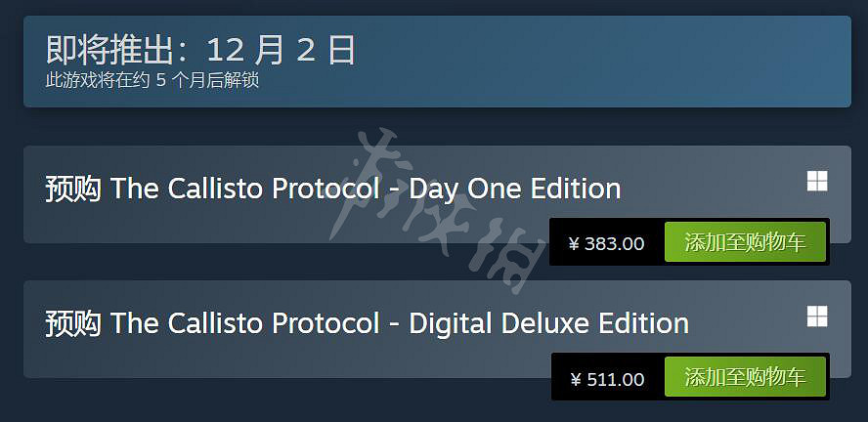Image resolution: width=868 pixels, height=422 pixels.
Task: Click the ¥ symbol in the 383.00 price
Action: [x=574, y=243]
